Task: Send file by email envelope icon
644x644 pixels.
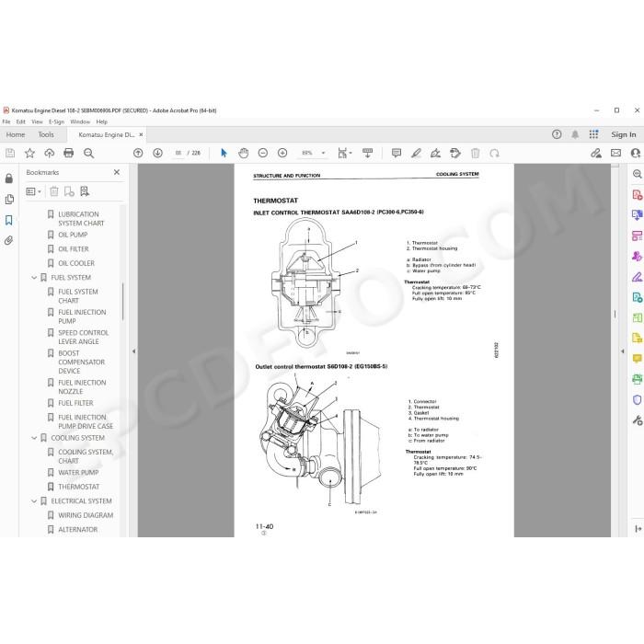Action: click(615, 154)
